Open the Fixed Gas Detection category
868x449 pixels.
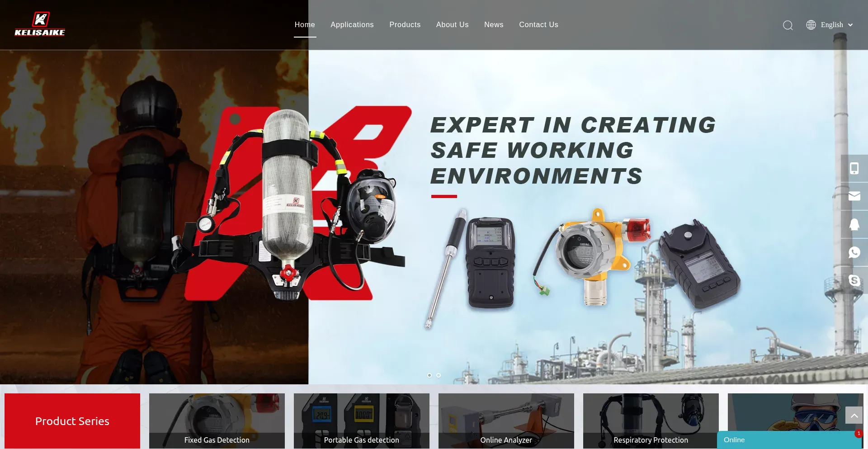(x=217, y=421)
